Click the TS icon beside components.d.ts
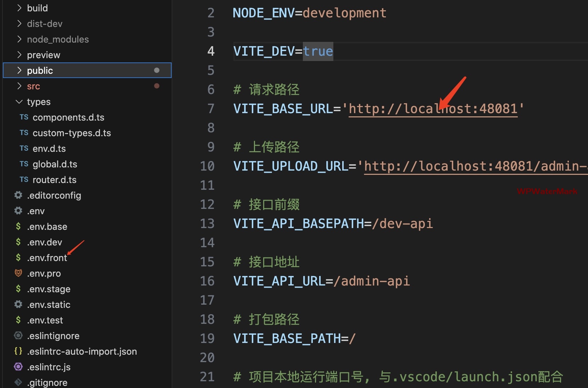The image size is (588, 388). click(x=24, y=117)
